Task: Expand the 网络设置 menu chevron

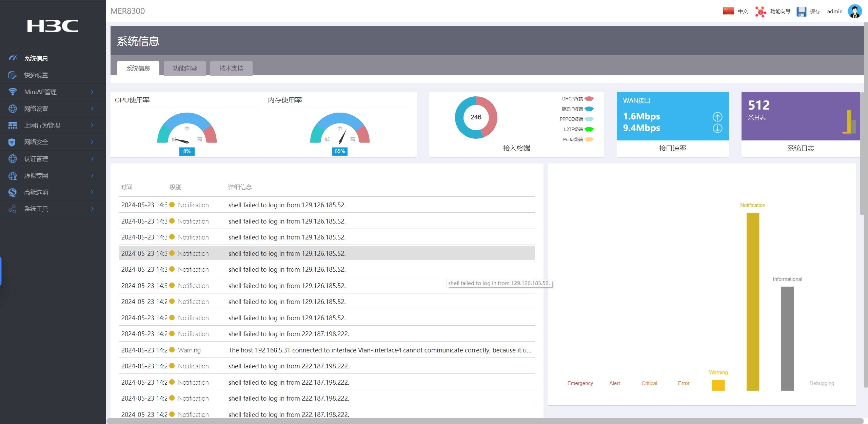Action: 92,109
